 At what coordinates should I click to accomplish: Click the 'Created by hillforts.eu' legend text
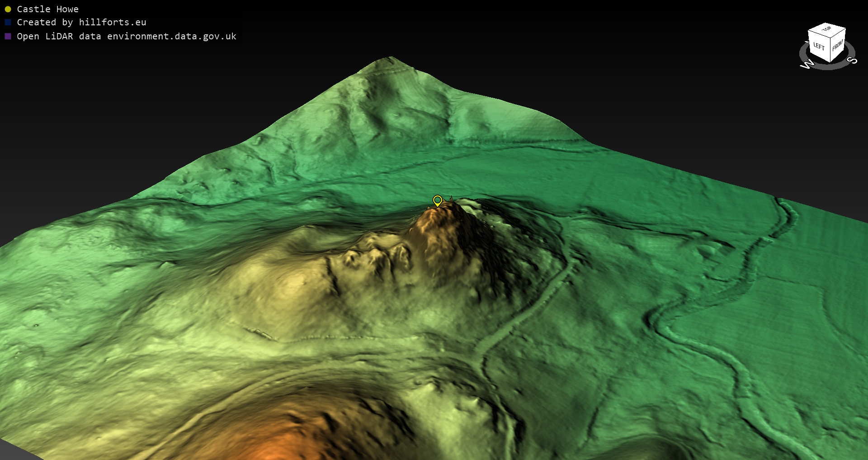81,22
